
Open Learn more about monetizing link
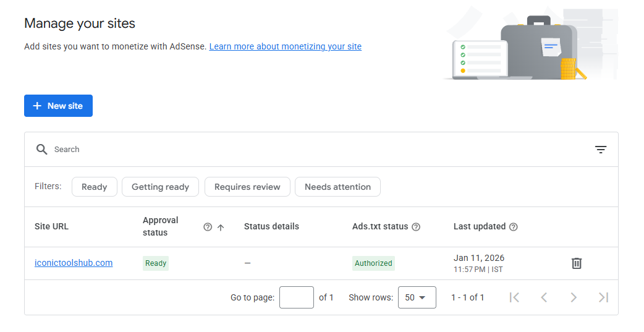click(x=285, y=46)
